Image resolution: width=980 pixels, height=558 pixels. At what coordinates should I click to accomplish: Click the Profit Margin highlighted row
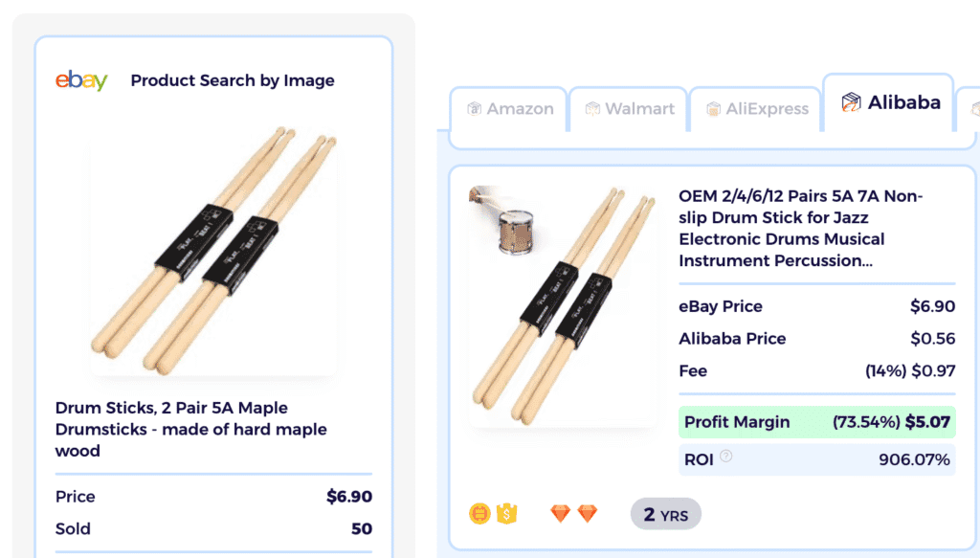pyautogui.click(x=816, y=422)
